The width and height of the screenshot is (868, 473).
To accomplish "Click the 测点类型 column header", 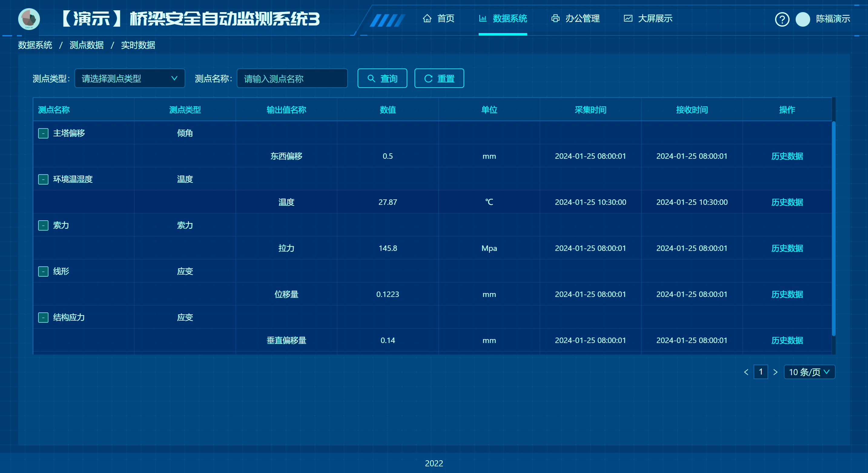I will (x=185, y=110).
